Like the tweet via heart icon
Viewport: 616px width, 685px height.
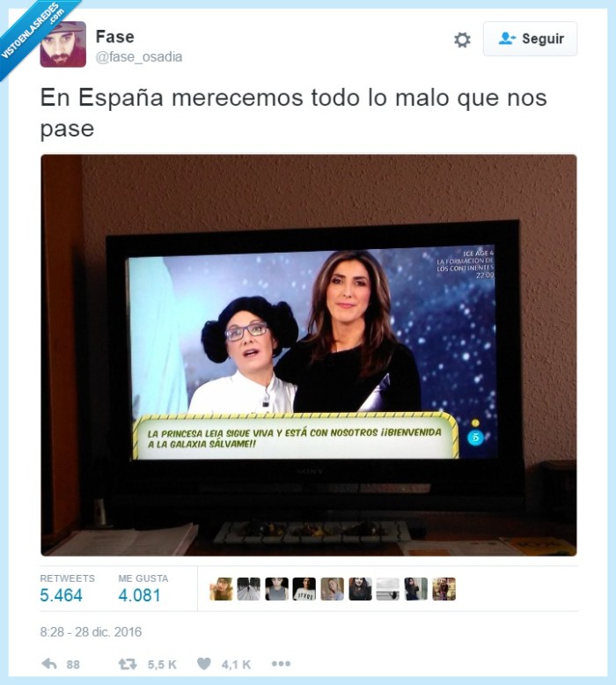pyautogui.click(x=204, y=664)
